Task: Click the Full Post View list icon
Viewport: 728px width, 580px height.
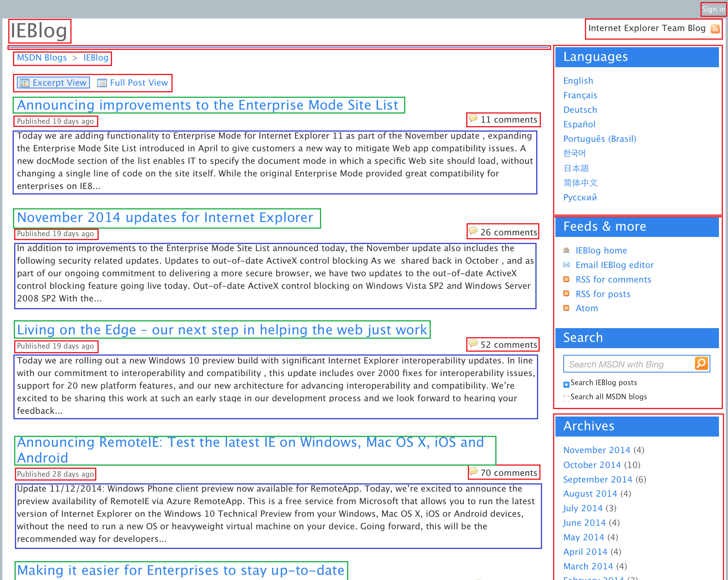Action: (102, 83)
